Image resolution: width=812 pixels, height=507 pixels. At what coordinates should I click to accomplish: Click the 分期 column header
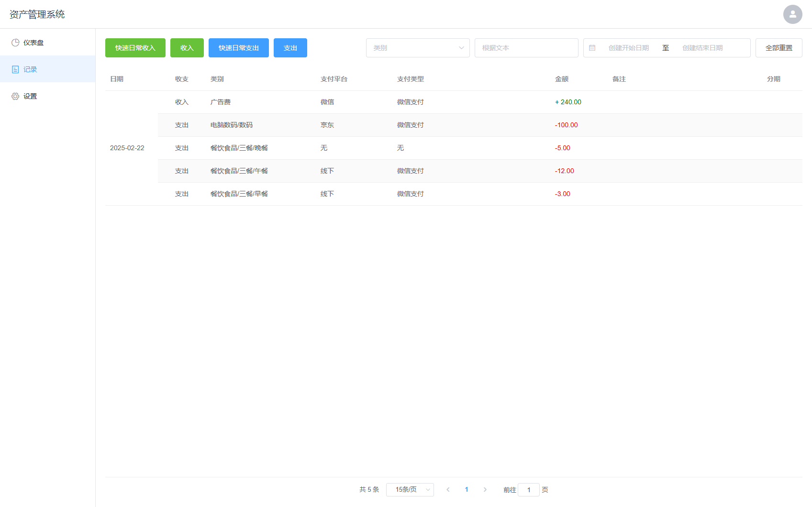(x=774, y=79)
